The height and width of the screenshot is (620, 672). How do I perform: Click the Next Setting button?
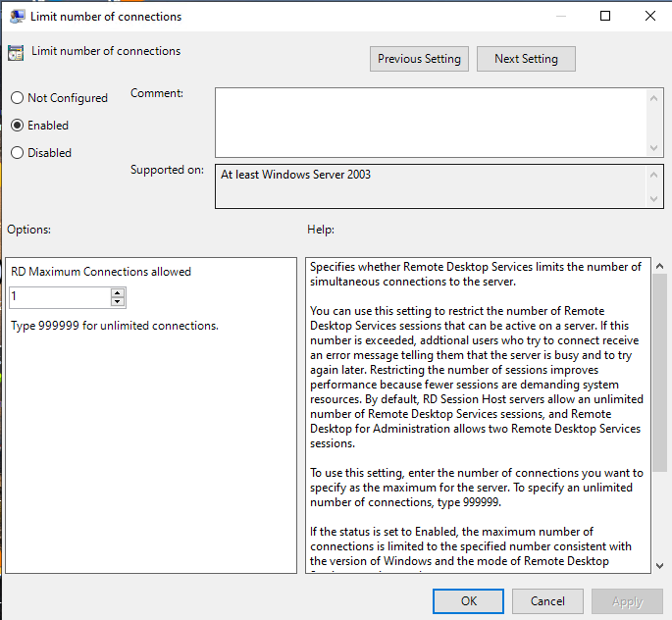[x=526, y=59]
